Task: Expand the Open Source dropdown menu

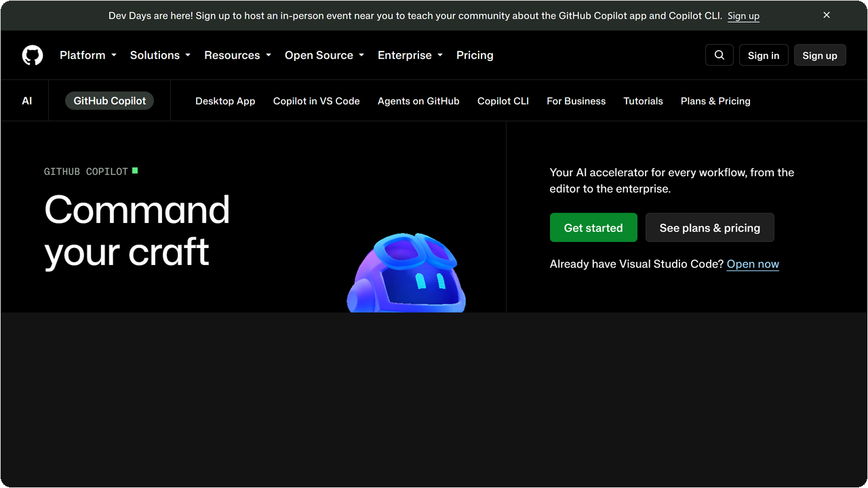Action: (324, 55)
